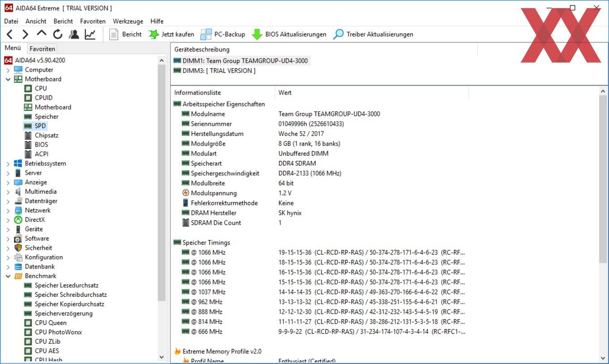Select SPD tree item
The height and width of the screenshot is (364, 609).
coord(40,126)
